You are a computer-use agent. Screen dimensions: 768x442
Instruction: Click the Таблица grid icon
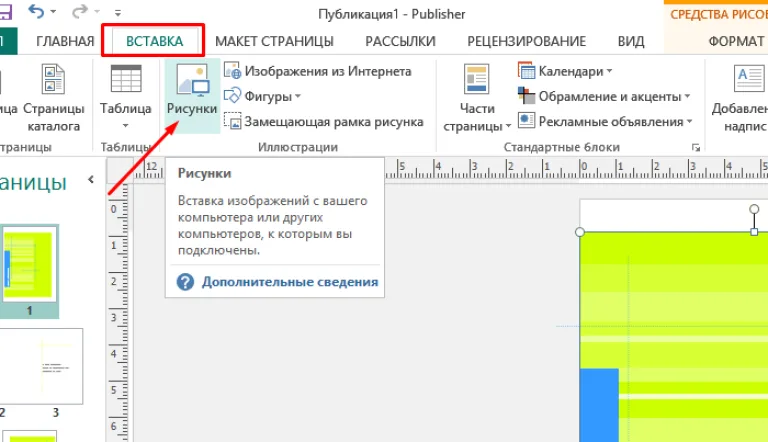tap(126, 79)
